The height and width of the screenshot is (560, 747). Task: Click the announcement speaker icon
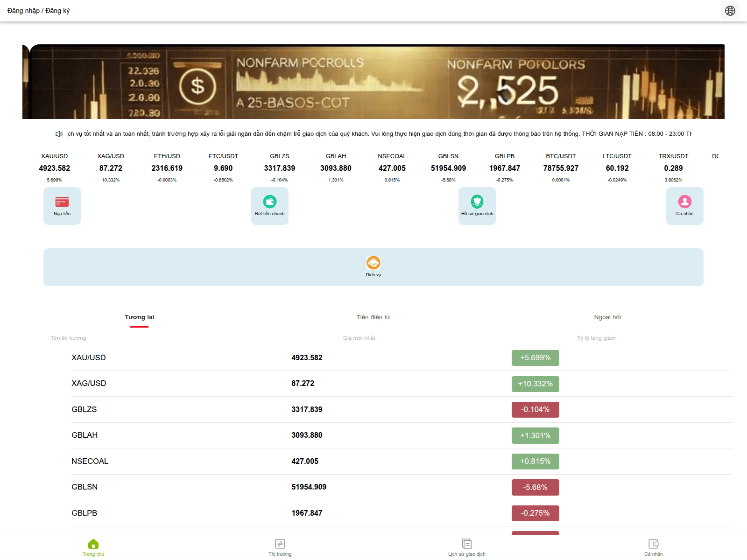point(58,133)
